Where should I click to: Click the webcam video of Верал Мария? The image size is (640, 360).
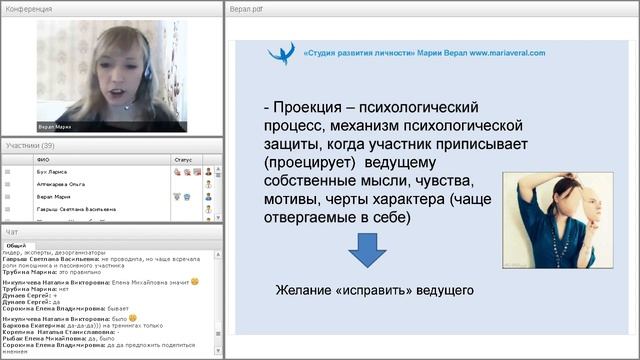[x=112, y=76]
